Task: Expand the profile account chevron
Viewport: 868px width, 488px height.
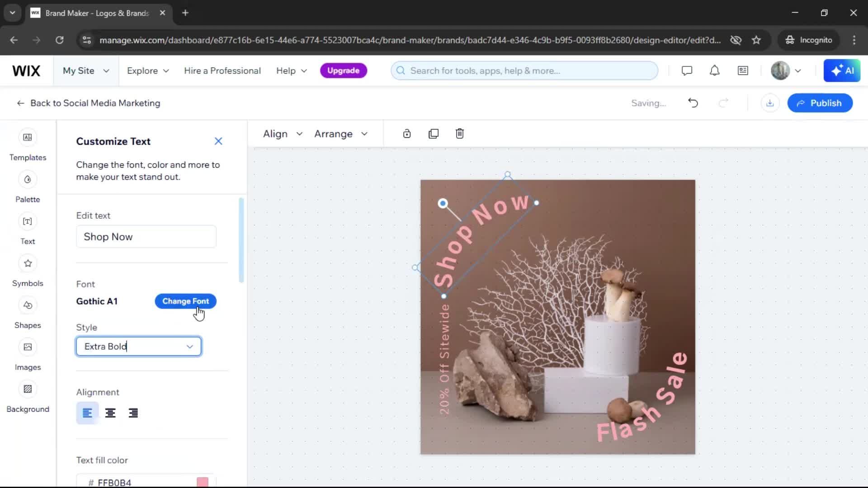Action: 798,71
